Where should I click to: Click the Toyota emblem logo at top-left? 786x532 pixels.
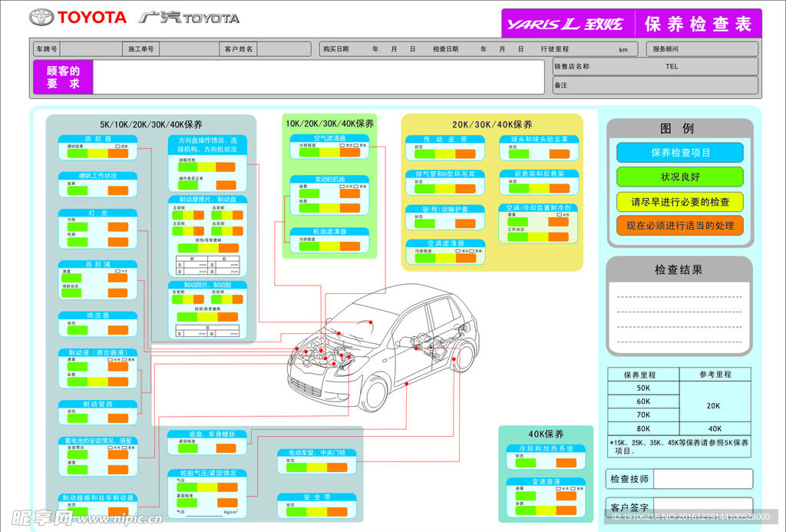point(41,17)
